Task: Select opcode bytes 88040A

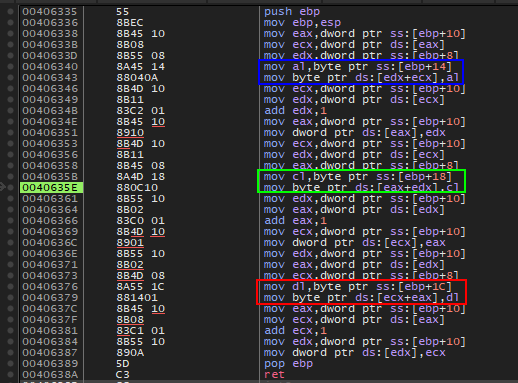Action: pos(137,78)
